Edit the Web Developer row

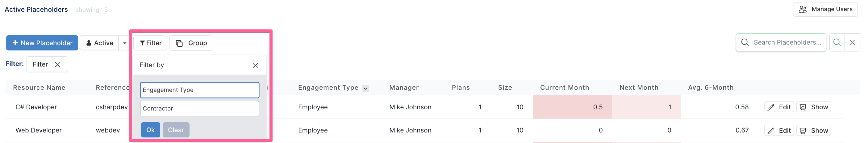[779, 131]
